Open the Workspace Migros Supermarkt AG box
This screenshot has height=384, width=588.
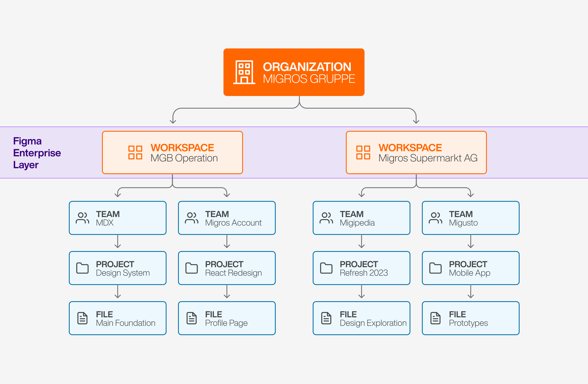[416, 152]
